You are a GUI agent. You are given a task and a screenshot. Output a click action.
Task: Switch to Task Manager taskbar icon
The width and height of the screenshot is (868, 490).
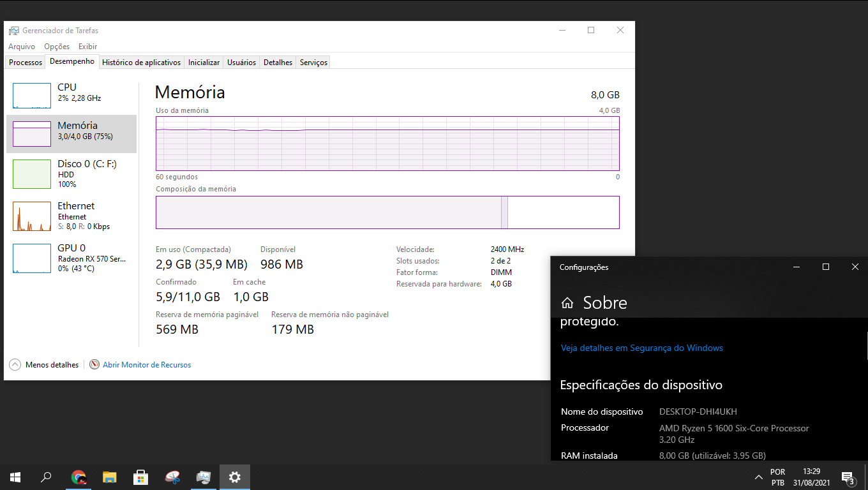(x=204, y=477)
